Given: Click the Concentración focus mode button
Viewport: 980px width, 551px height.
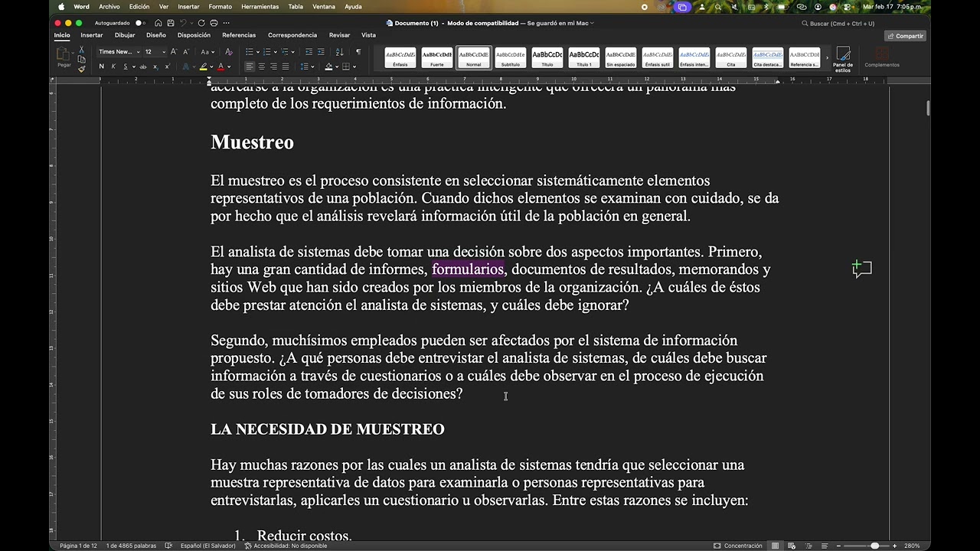Looking at the screenshot, I should point(738,546).
